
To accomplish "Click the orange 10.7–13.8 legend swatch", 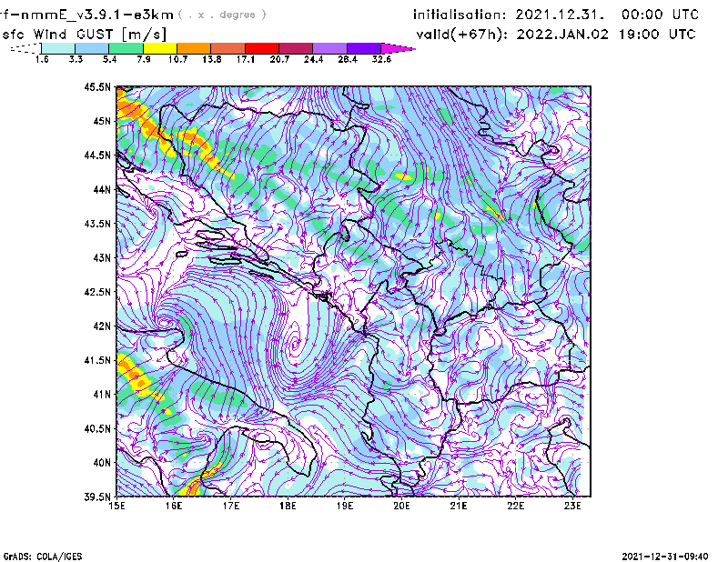I will pyautogui.click(x=194, y=48).
